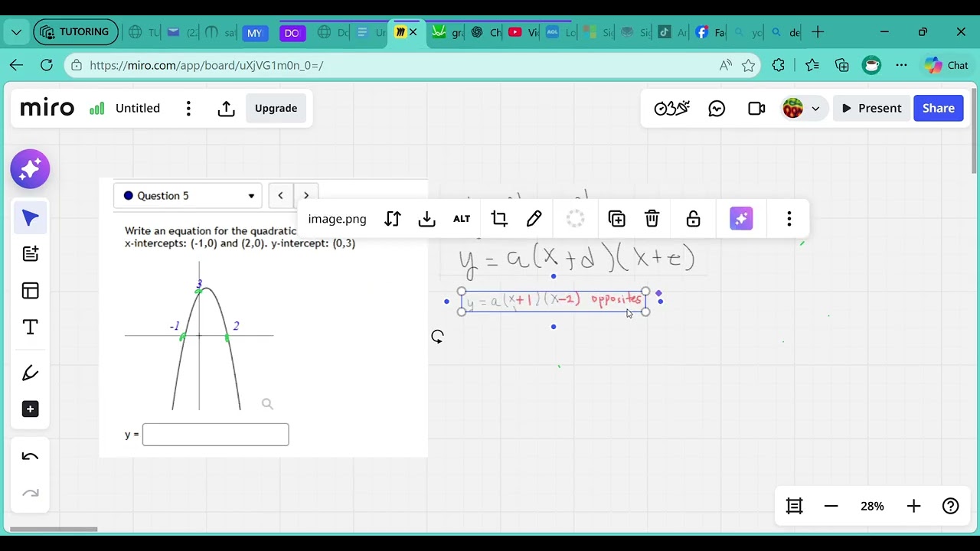Click the flip/replace image icon in image toolbar
This screenshot has width=980, height=551.
393,219
